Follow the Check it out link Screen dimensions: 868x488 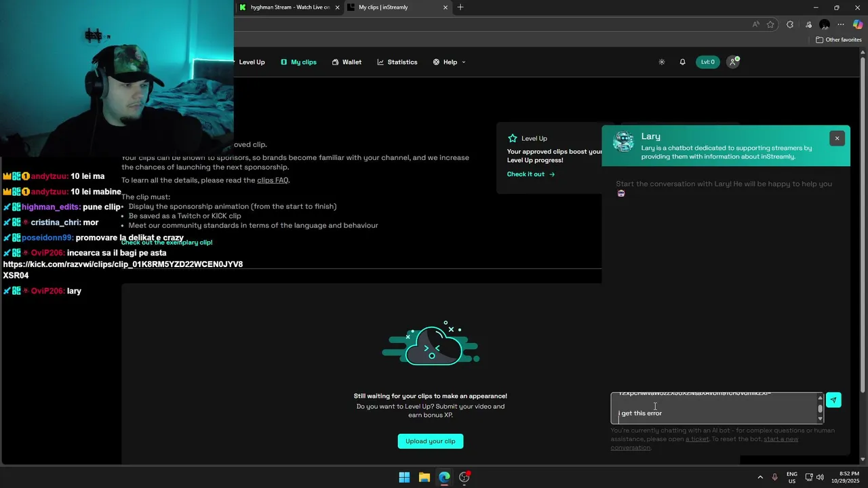[531, 174]
